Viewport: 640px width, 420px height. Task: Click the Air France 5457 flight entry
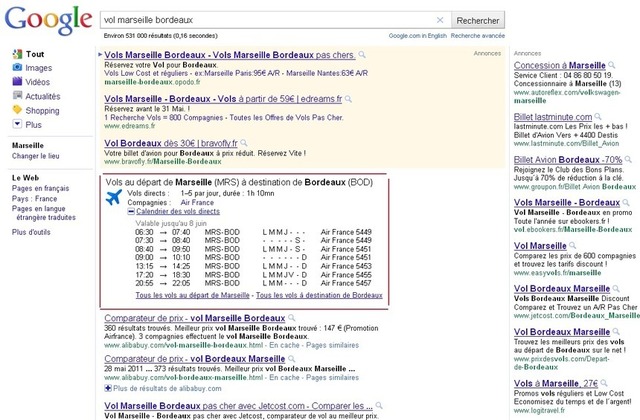[x=346, y=283]
